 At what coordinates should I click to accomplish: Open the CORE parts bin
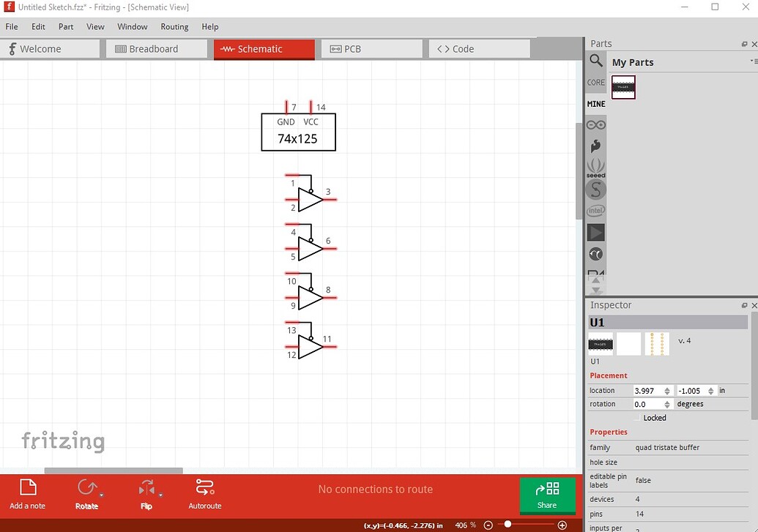(595, 83)
